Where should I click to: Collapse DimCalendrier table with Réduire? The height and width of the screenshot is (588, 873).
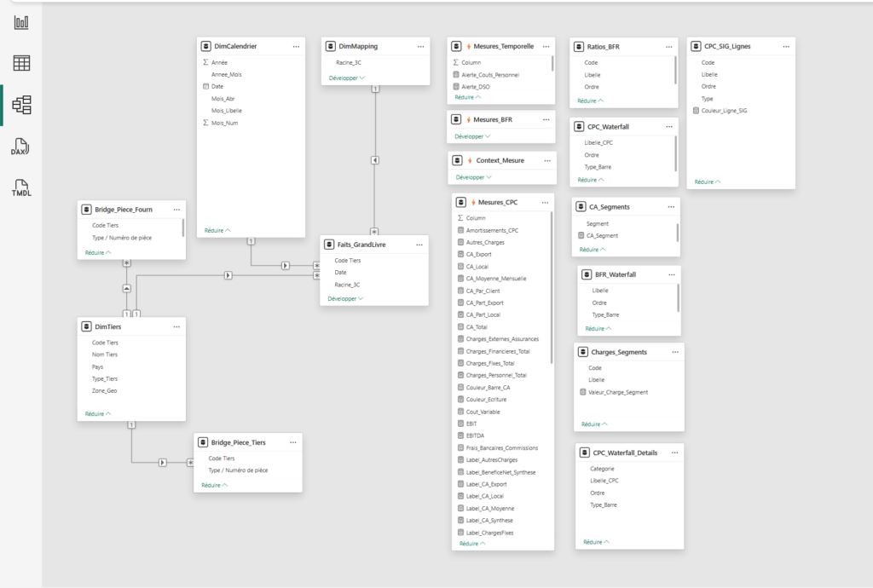point(217,230)
